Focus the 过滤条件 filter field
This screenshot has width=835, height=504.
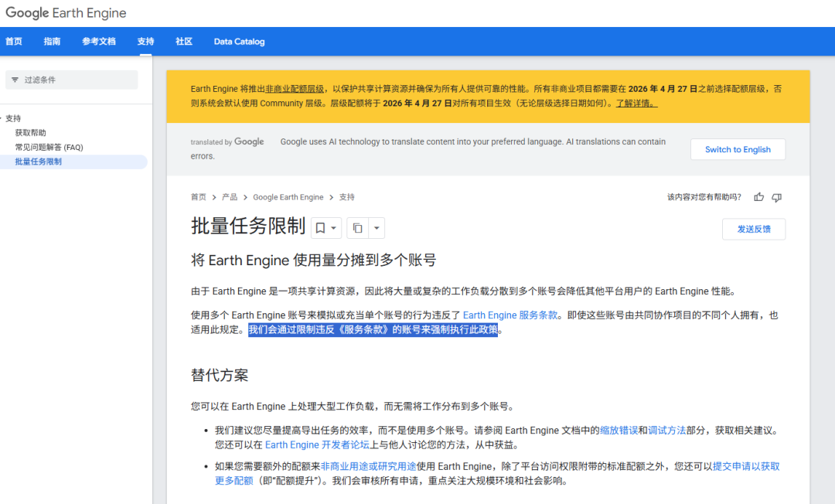click(x=71, y=80)
